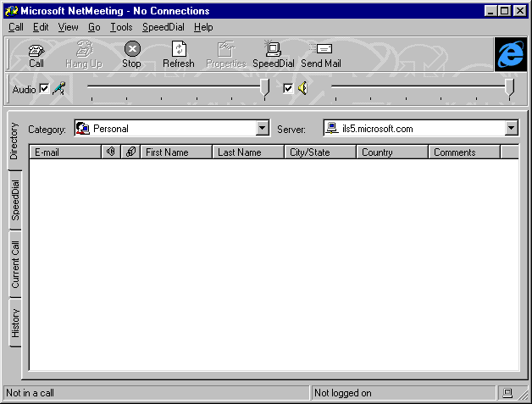Maximize the NetMeeting window

504,11
